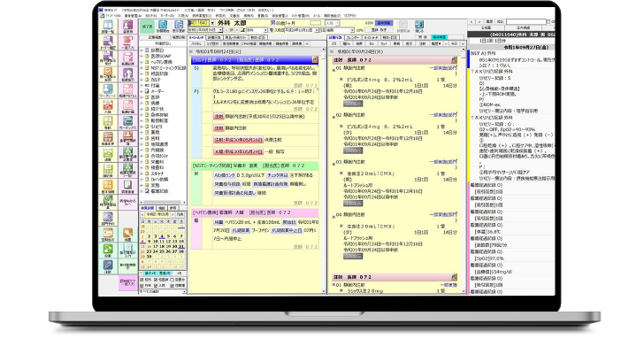Click the Alb値ランク button in the NST record
Viewport: 644px width, 339px height.
(x=225, y=175)
